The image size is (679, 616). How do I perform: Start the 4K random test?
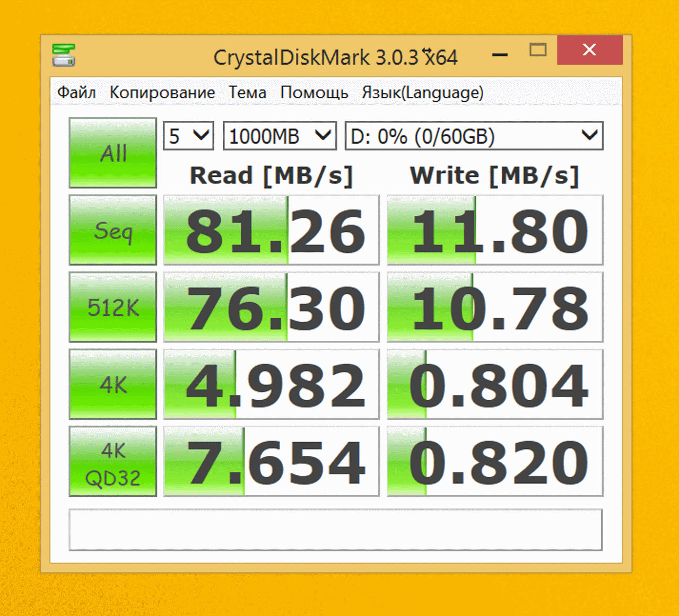tap(113, 384)
